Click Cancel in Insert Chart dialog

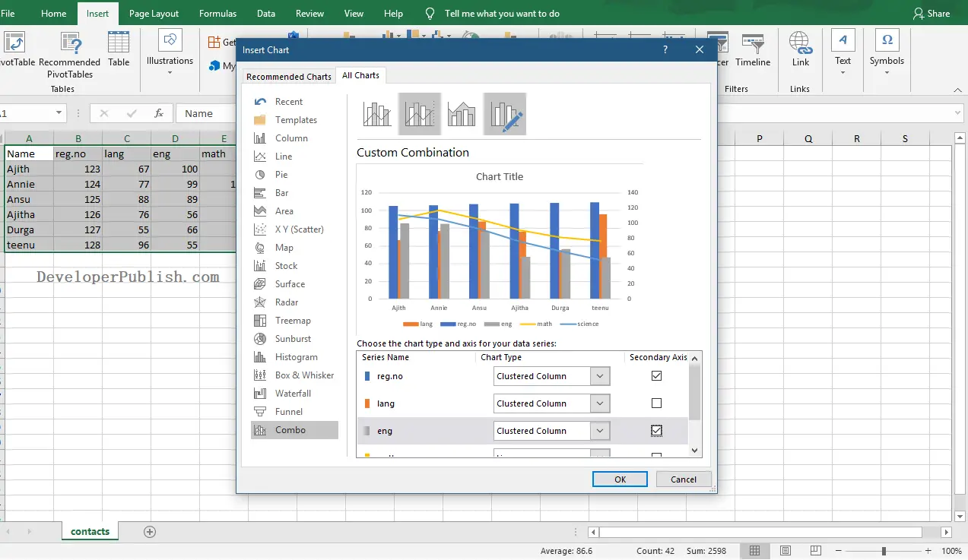point(683,479)
